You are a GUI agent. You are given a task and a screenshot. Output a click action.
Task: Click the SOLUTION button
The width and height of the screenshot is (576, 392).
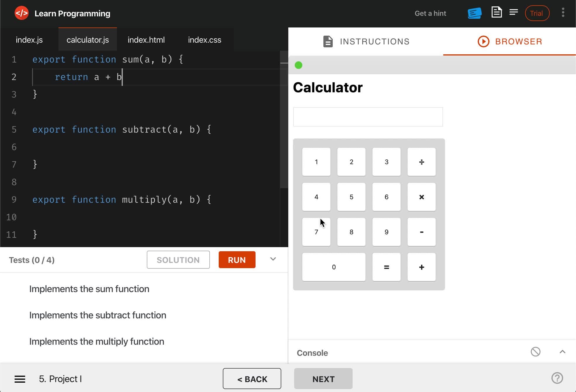178,260
